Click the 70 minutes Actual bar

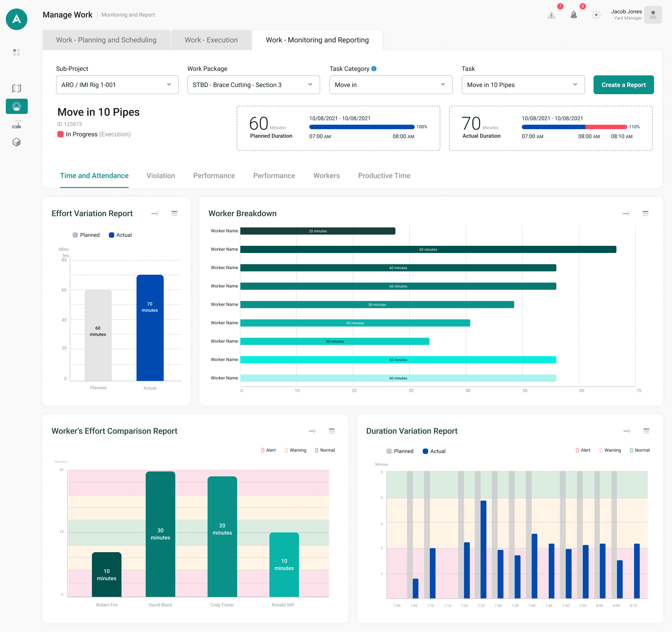tap(150, 328)
